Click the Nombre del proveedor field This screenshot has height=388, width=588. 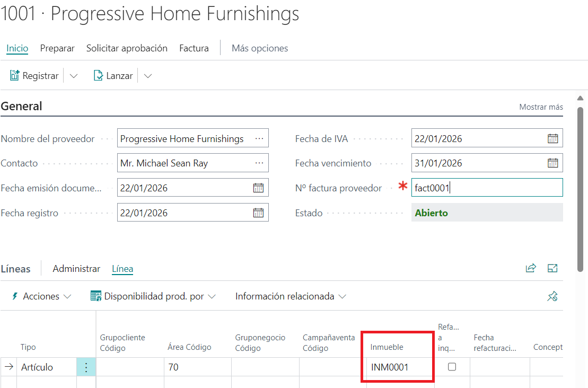193,138
